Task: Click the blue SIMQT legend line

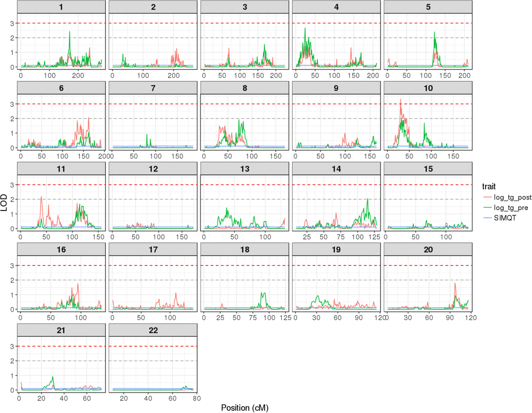Action: (x=487, y=218)
